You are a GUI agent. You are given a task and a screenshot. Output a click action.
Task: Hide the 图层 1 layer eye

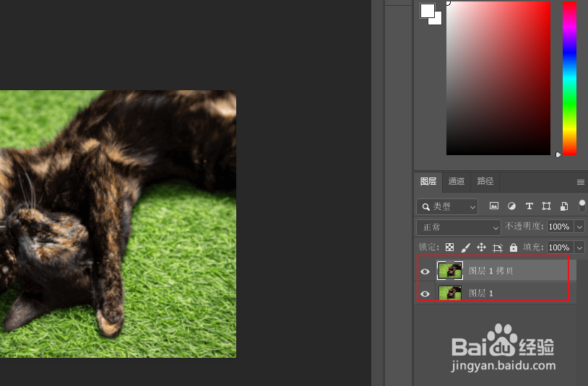[425, 294]
